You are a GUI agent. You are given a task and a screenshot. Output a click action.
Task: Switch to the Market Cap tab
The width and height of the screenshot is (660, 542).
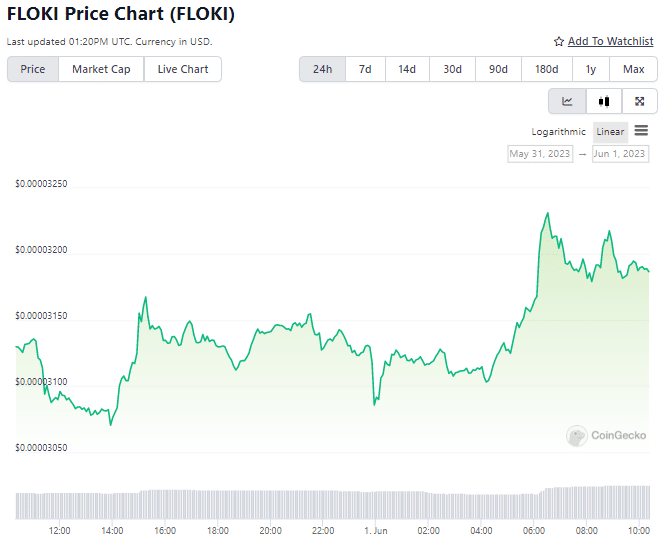[x=101, y=69]
